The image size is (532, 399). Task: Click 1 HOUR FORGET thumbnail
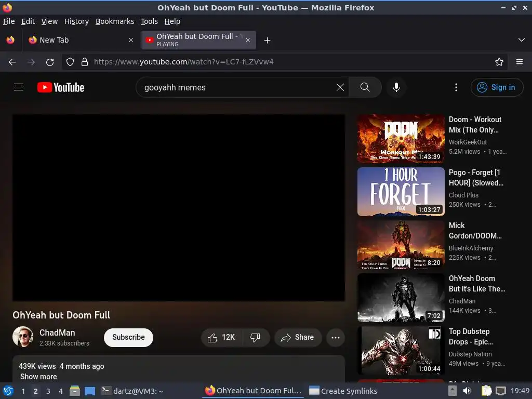401,192
